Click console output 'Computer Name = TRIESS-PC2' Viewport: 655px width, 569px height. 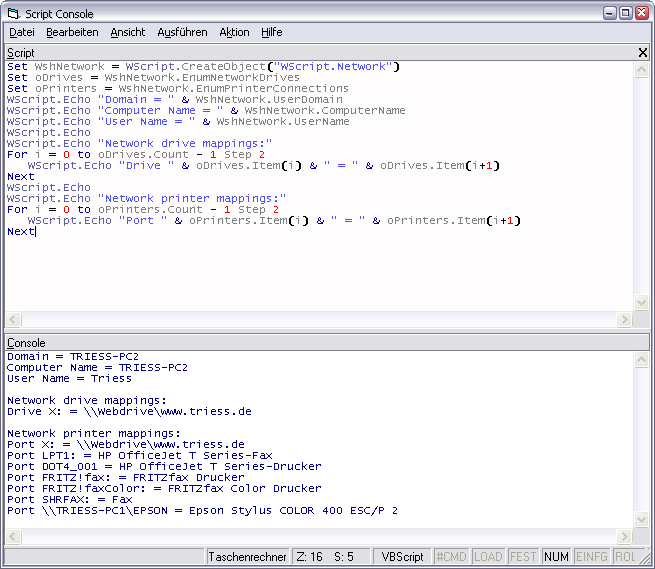point(97,368)
